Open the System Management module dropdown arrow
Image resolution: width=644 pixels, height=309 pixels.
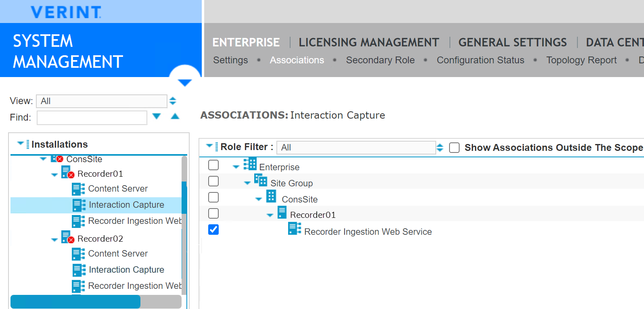[185, 83]
